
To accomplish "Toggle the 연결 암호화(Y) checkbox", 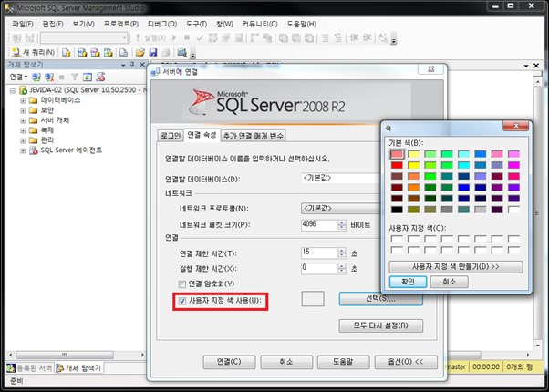I will [182, 284].
